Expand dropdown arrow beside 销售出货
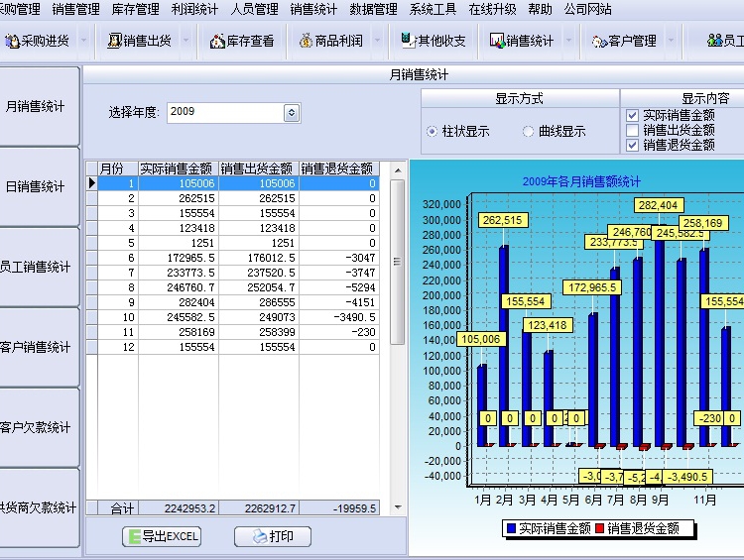Screen dimensions: 744x560 (186, 41)
